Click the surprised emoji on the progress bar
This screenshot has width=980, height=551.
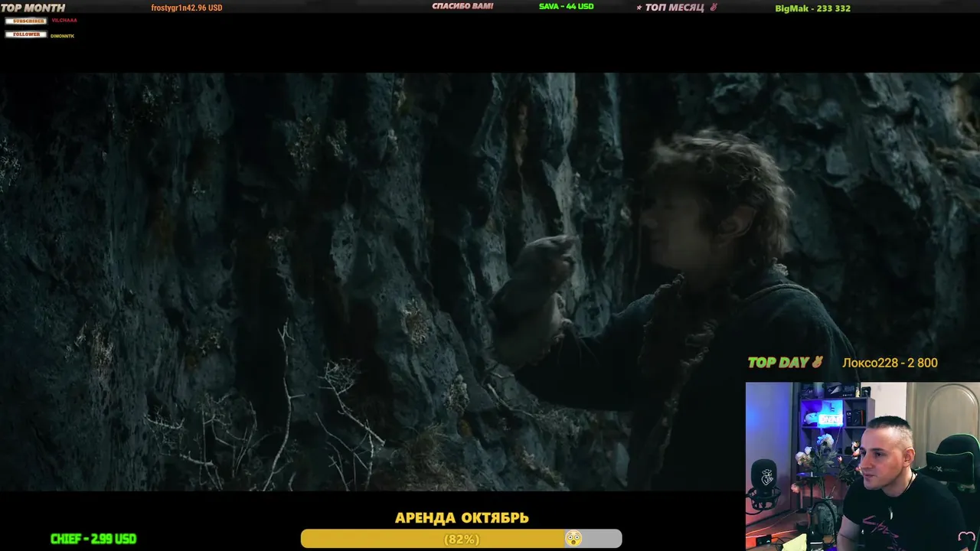click(x=573, y=539)
